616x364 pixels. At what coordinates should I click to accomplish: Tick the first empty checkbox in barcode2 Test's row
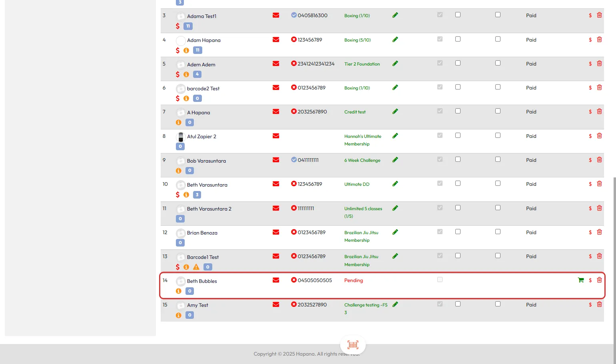[x=458, y=87]
